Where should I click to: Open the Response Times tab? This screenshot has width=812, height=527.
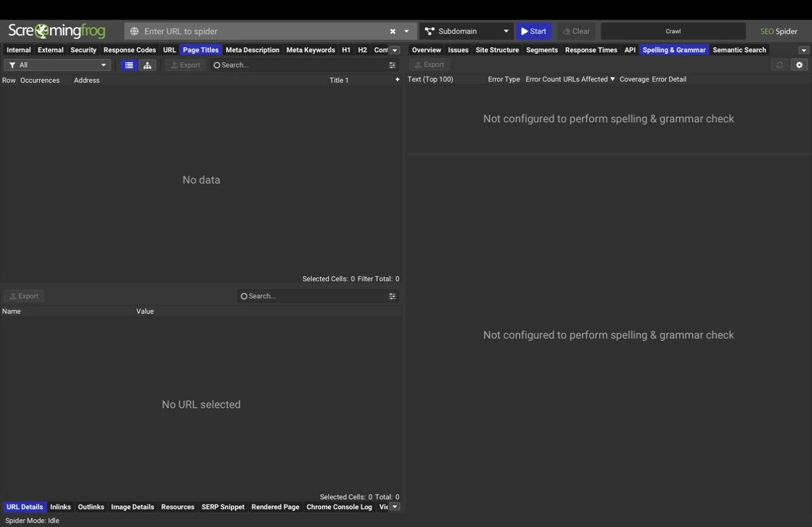pyautogui.click(x=591, y=50)
